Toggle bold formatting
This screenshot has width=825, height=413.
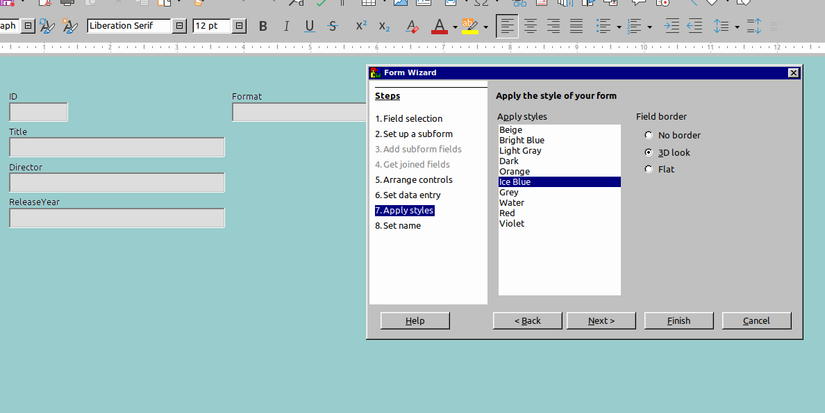pos(263,26)
